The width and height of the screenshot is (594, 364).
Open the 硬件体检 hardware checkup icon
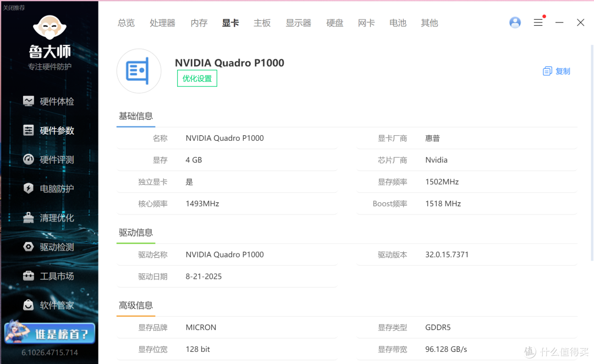29,101
